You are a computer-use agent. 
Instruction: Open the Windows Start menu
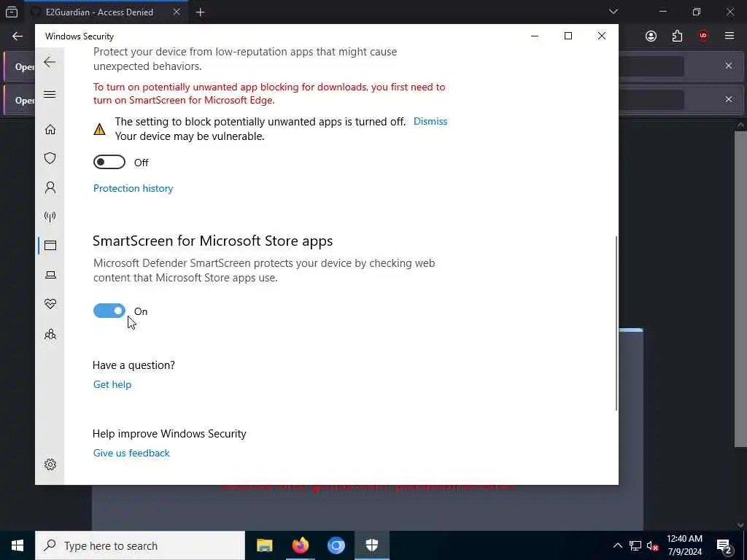coord(18,545)
